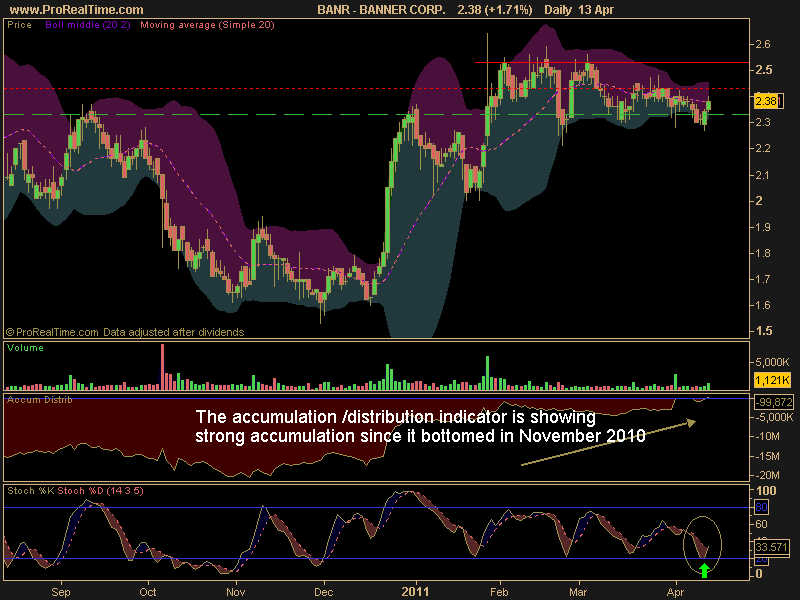Viewport: 800px width, 600px height.
Task: Click the -5,000K accumulation axis label
Action: pyautogui.click(x=774, y=417)
